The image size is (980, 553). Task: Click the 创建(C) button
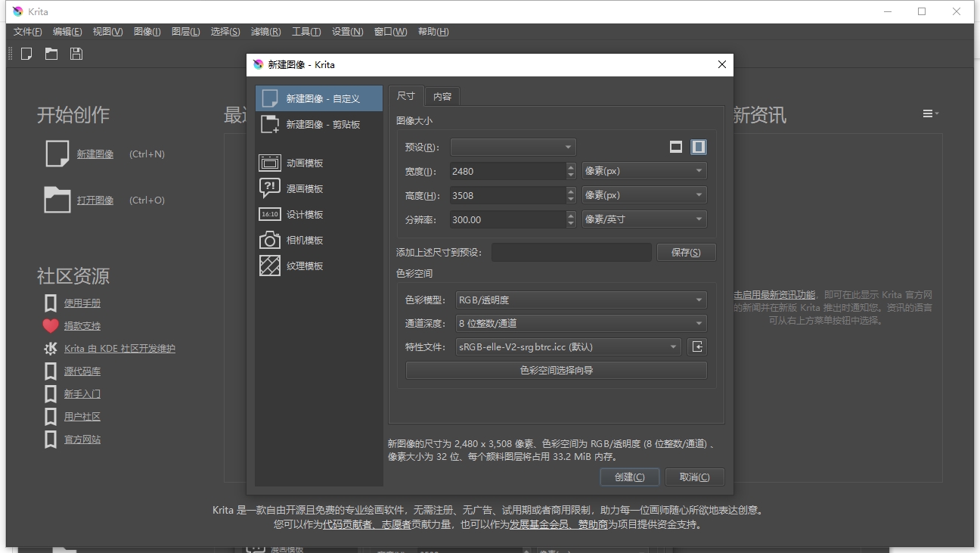pos(630,477)
